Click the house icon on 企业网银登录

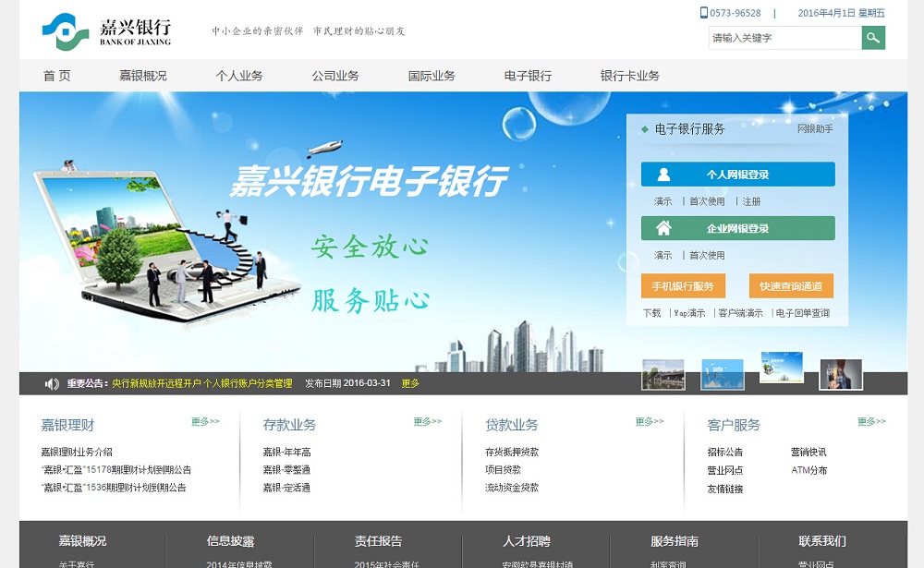pos(663,228)
